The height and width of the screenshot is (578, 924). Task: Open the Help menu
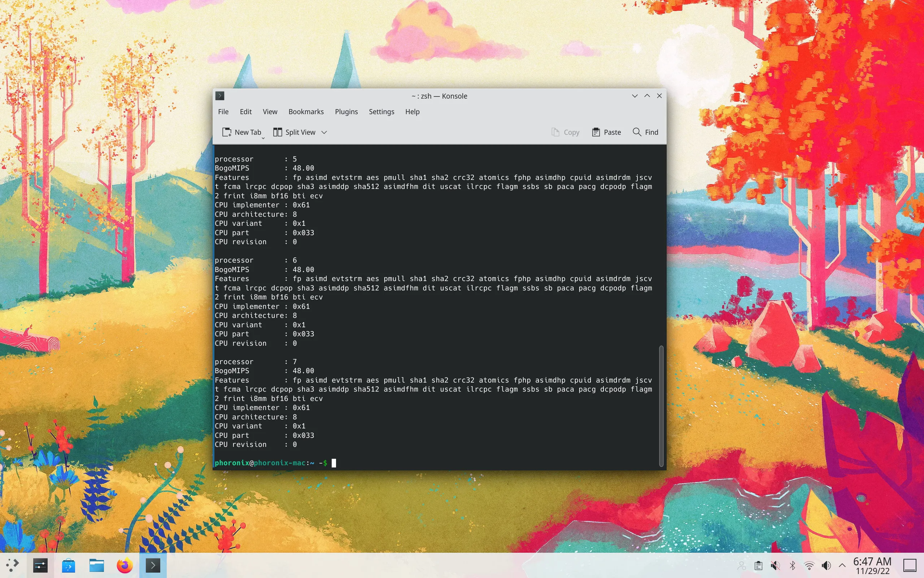pyautogui.click(x=412, y=112)
